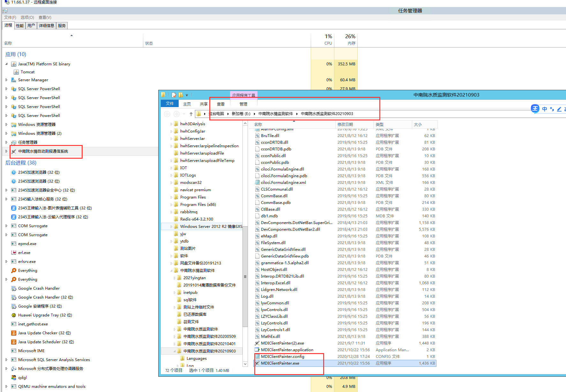Viewport: 566px width, 392px height.
Task: Click the hwh3DAnlysis folder icon in the tree
Action: click(x=176, y=124)
